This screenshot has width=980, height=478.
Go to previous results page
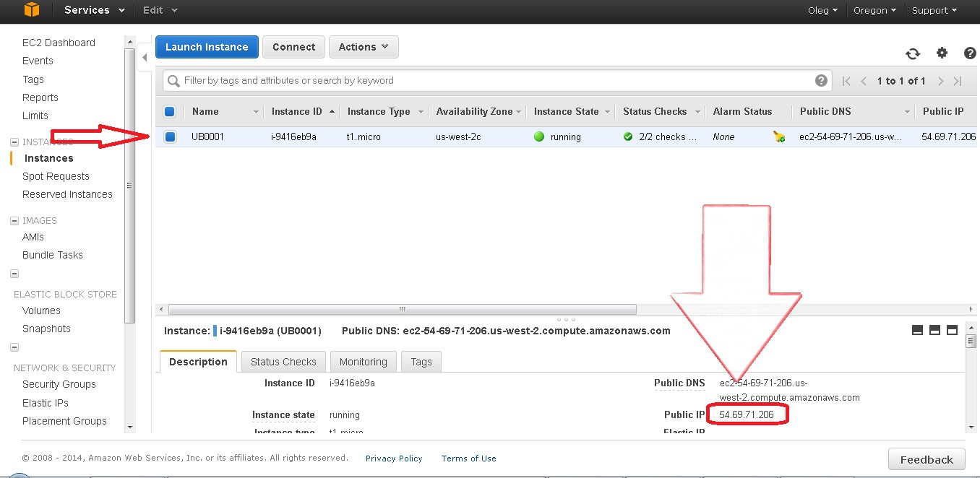[864, 81]
